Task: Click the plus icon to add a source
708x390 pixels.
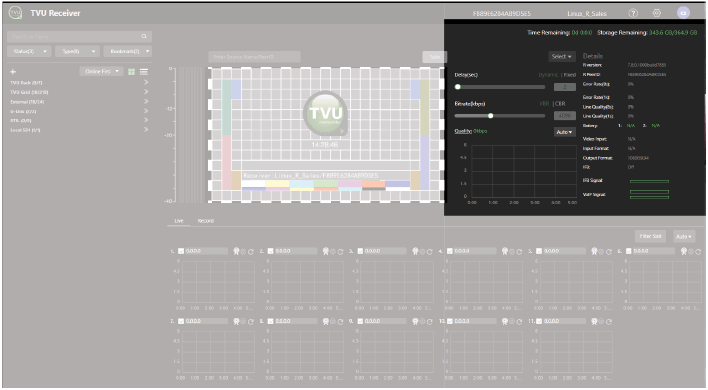Action: pyautogui.click(x=13, y=72)
